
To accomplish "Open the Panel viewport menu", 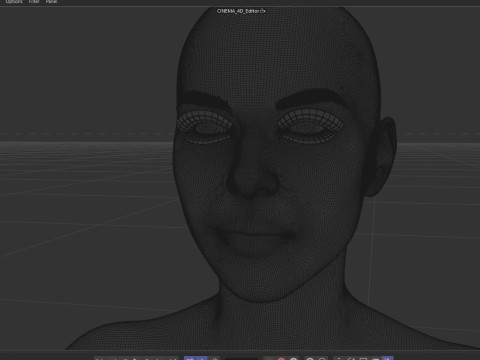I will click(x=51, y=2).
